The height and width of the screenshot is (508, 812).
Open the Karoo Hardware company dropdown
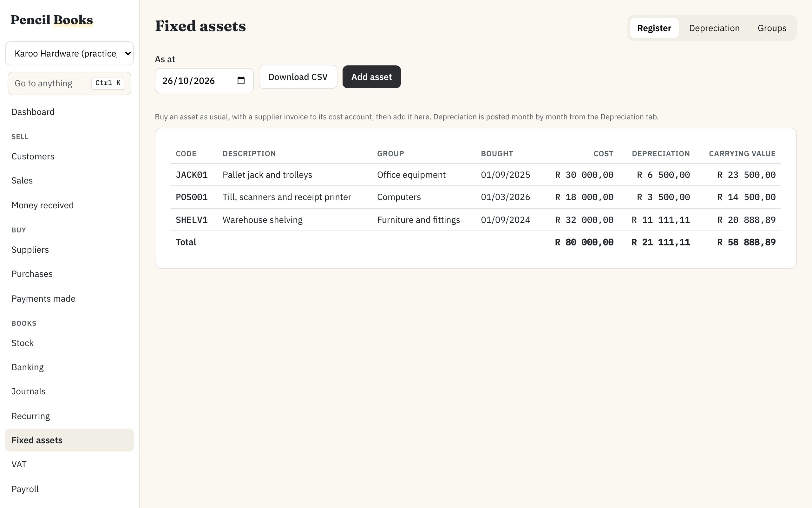(69, 53)
